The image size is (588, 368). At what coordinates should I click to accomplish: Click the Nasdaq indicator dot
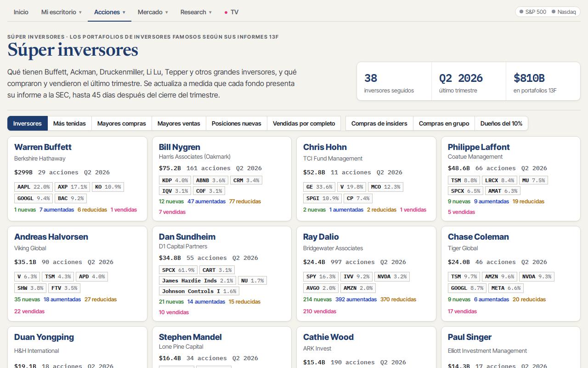tap(554, 12)
